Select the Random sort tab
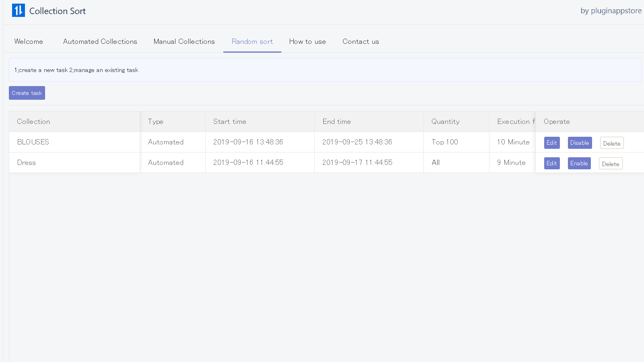This screenshot has width=644, height=362. pyautogui.click(x=252, y=41)
